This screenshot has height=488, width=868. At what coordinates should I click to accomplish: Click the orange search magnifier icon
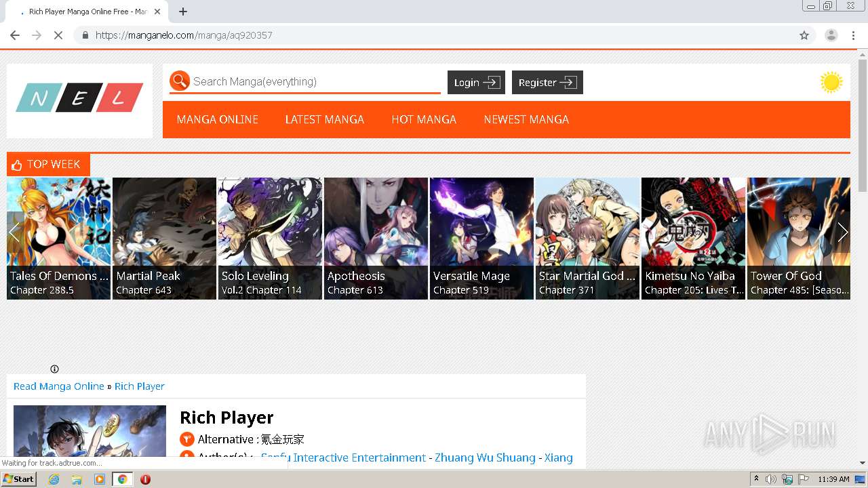(x=179, y=81)
